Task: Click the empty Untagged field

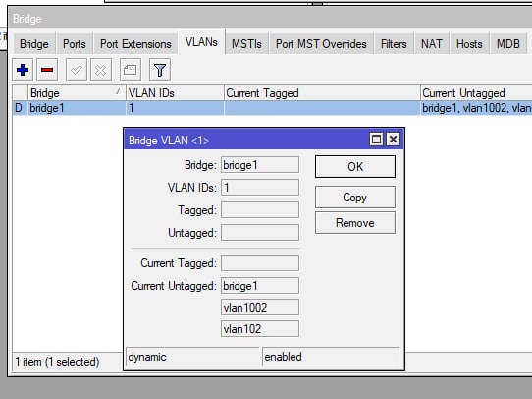Action: [260, 233]
